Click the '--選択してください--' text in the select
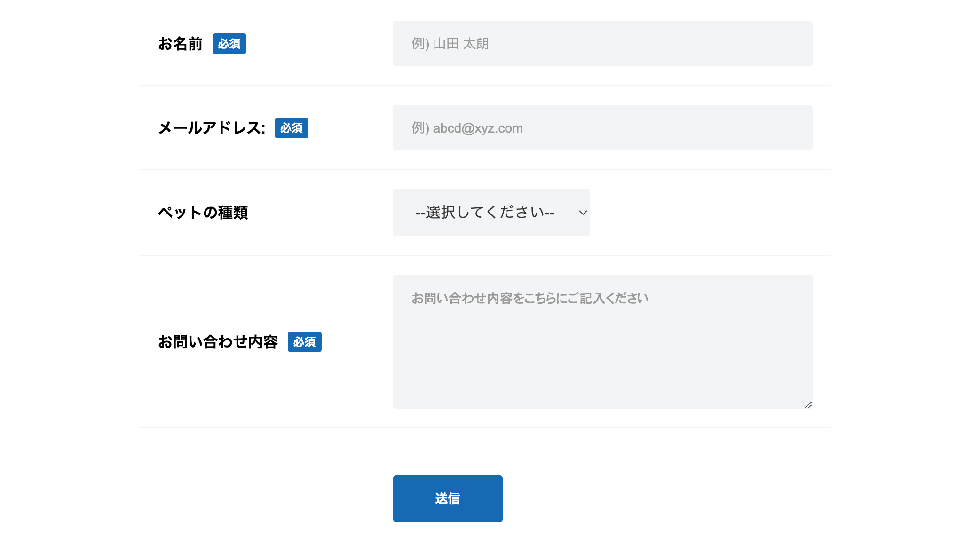The image size is (980, 538). [485, 213]
